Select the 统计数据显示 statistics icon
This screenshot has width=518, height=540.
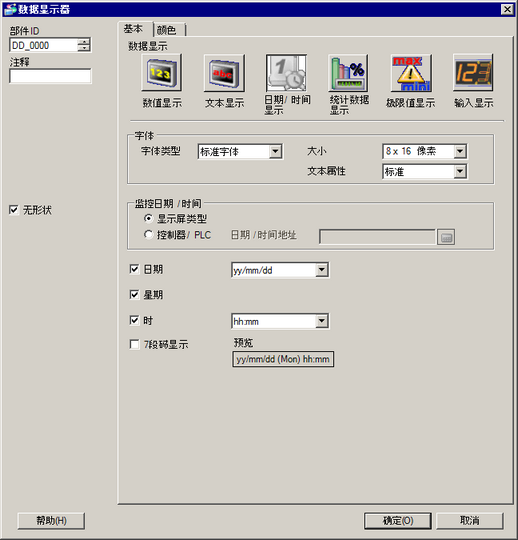tap(348, 73)
